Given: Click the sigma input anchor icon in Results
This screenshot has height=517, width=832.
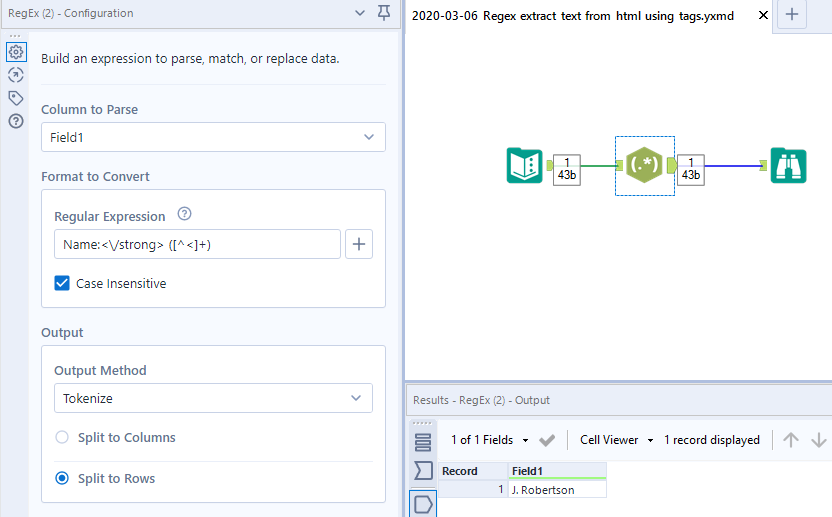Looking at the screenshot, I should coord(423,471).
